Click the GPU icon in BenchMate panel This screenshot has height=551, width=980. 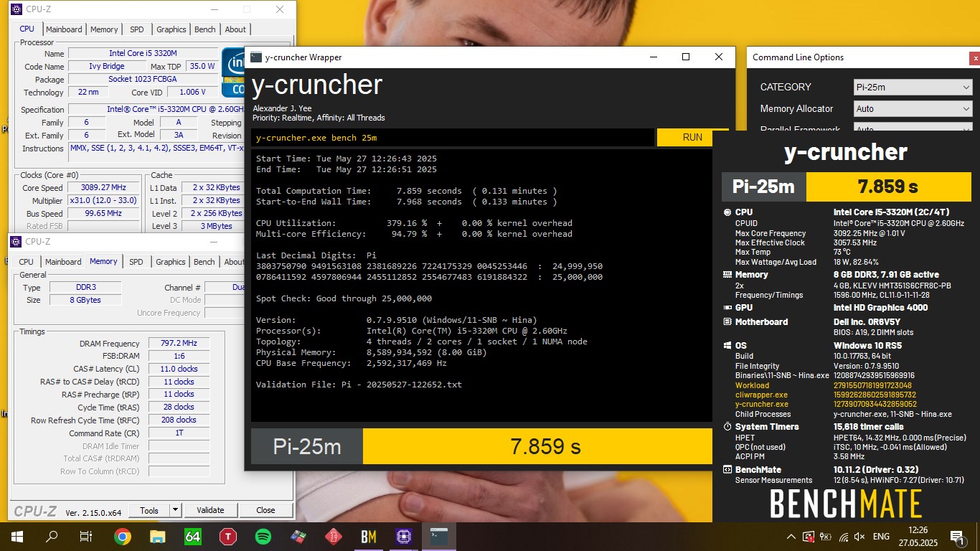(727, 308)
